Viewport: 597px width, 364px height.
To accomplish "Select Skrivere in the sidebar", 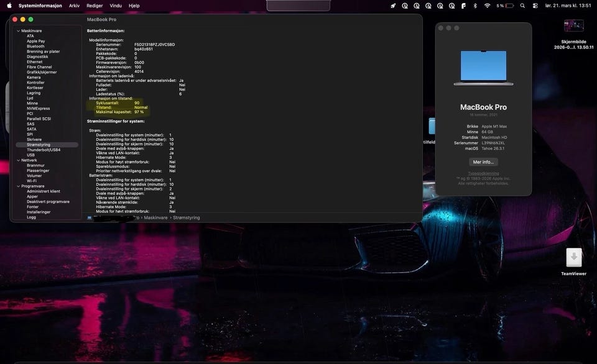I will point(34,140).
